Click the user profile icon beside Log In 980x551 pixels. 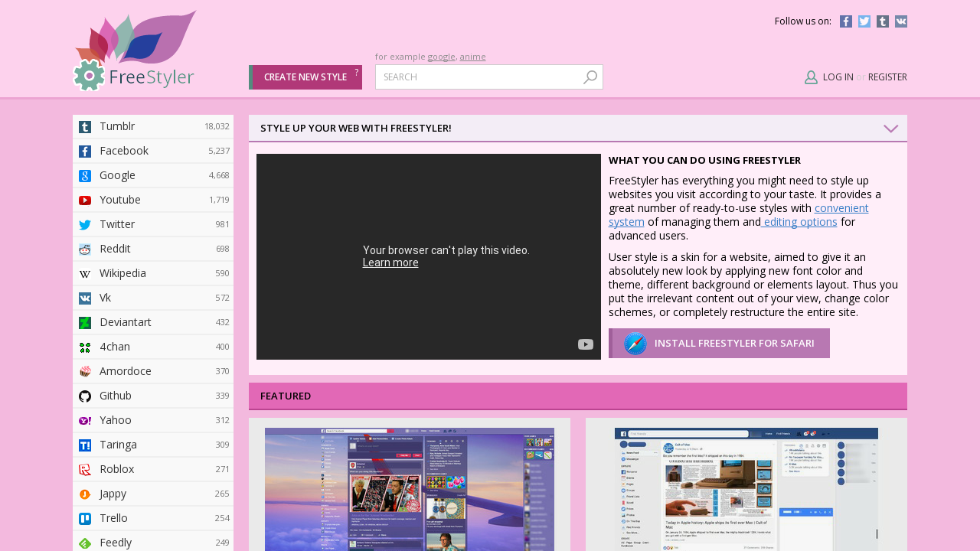(812, 77)
